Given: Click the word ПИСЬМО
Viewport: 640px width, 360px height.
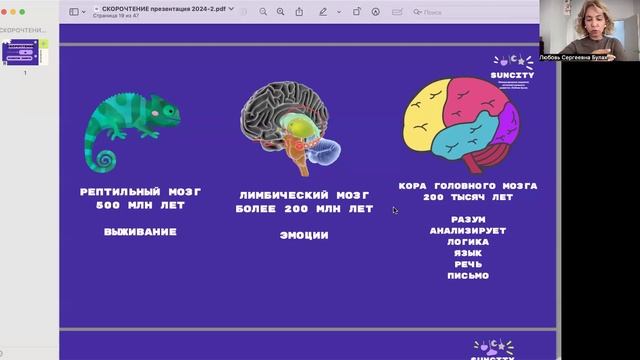Looking at the screenshot, I should pos(468,276).
